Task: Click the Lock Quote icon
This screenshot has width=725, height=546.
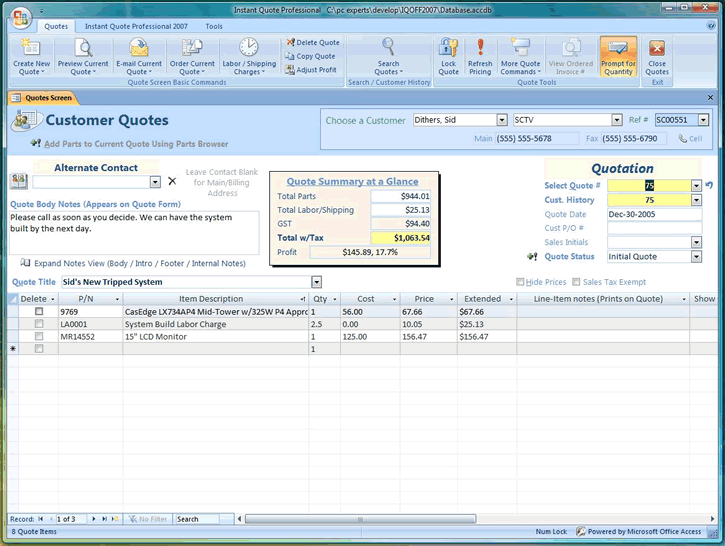Action: [x=448, y=55]
